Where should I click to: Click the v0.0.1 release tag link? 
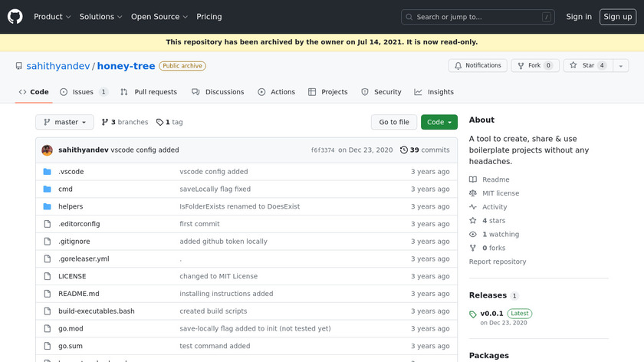coord(491,314)
